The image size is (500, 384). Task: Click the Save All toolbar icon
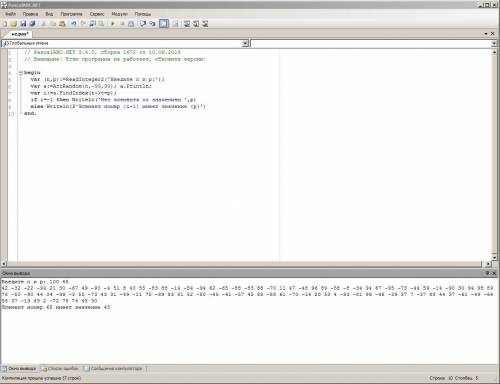[x=32, y=24]
